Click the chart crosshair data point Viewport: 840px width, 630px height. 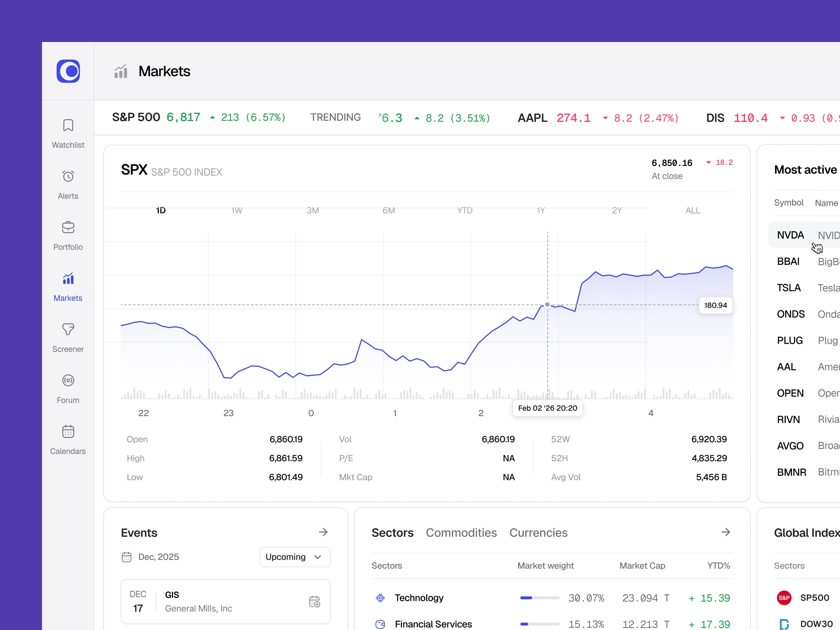[547, 304]
